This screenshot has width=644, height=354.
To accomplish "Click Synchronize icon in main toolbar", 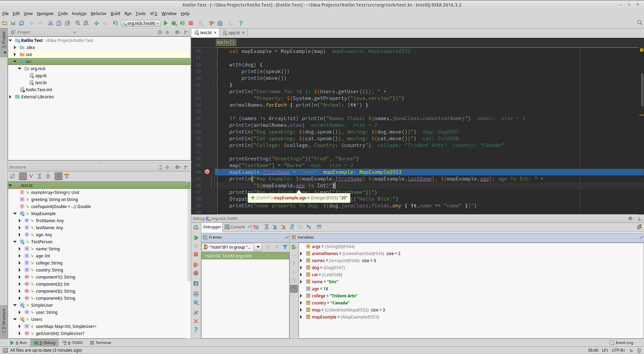I will [x=22, y=23].
